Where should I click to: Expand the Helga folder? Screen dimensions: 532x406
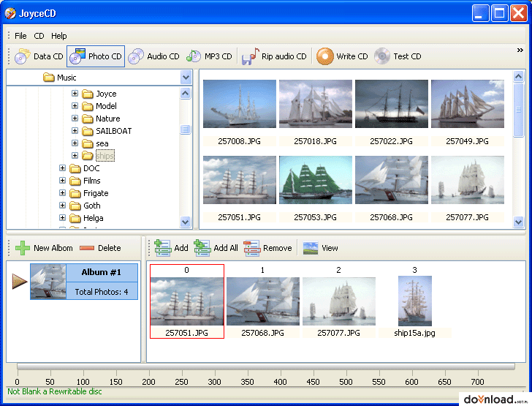point(62,217)
